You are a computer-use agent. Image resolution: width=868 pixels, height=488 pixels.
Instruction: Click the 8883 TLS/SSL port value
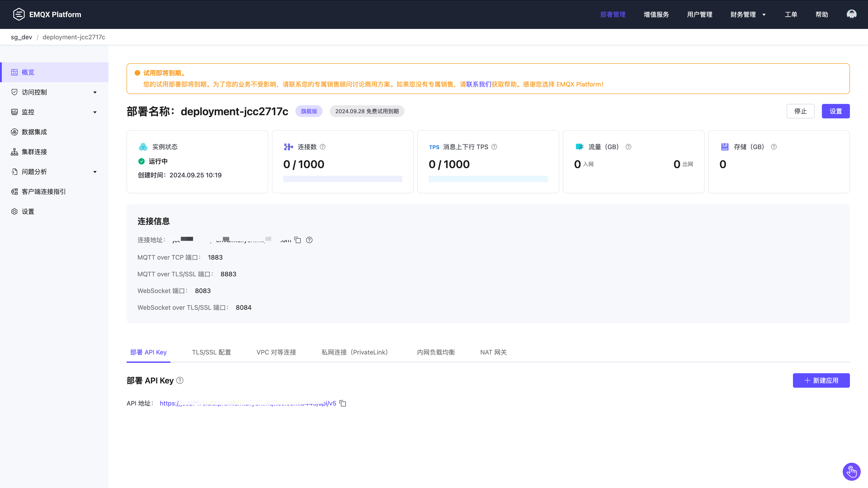[x=228, y=274]
